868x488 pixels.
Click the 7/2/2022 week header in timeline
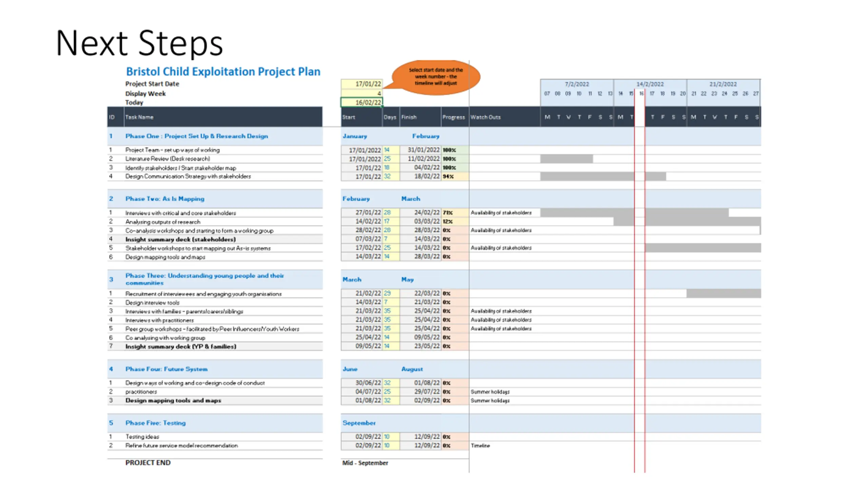pyautogui.click(x=577, y=84)
